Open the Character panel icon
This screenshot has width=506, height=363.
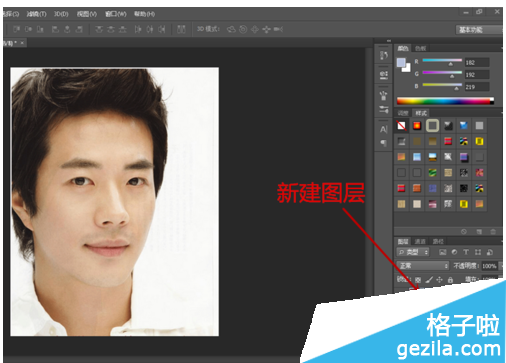(384, 129)
